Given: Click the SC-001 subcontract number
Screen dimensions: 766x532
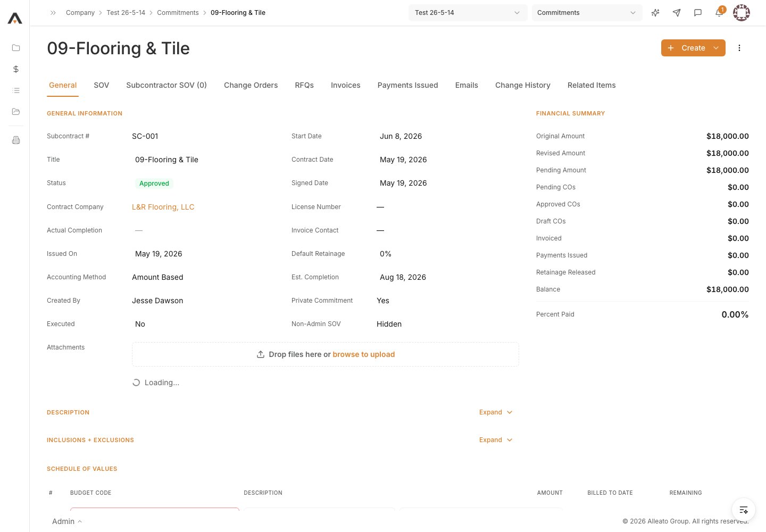Looking at the screenshot, I should (x=145, y=136).
